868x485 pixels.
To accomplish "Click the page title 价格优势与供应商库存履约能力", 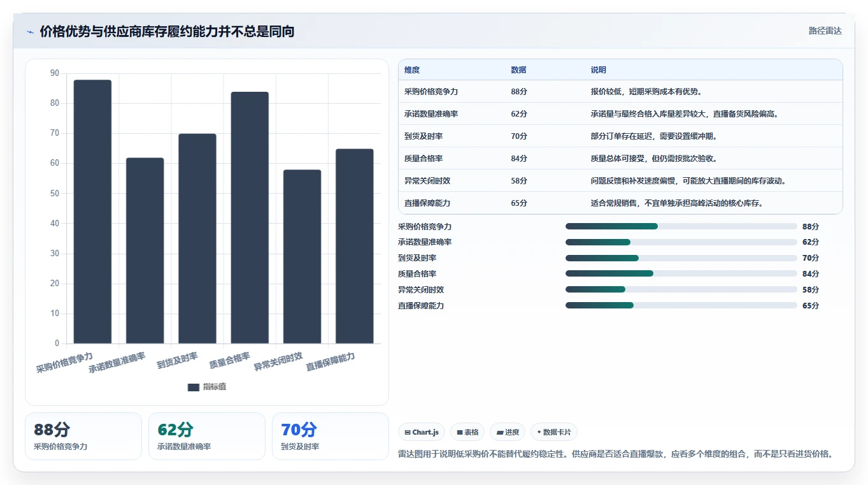I will pyautogui.click(x=167, y=32).
